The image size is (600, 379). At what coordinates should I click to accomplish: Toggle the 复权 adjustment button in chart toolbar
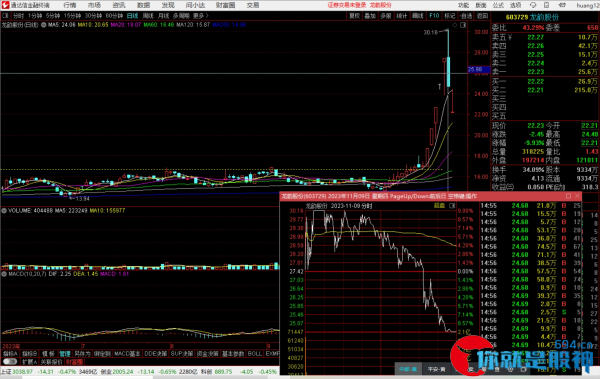pyautogui.click(x=354, y=16)
